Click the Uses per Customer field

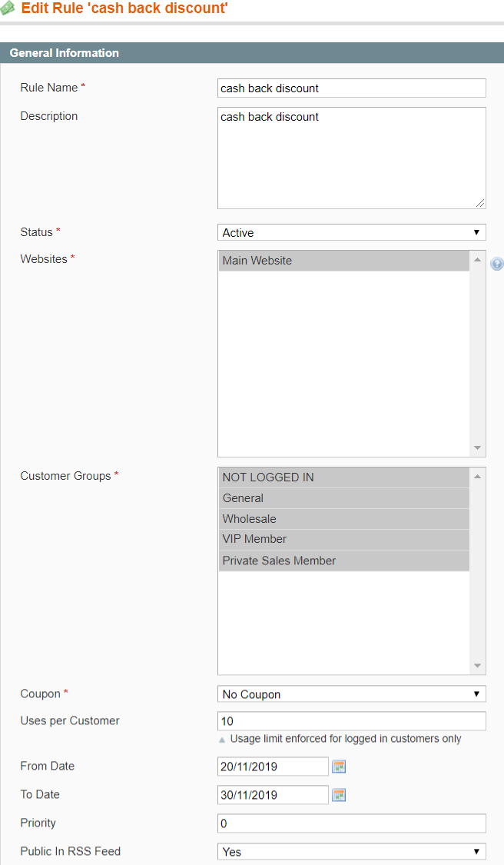point(351,721)
